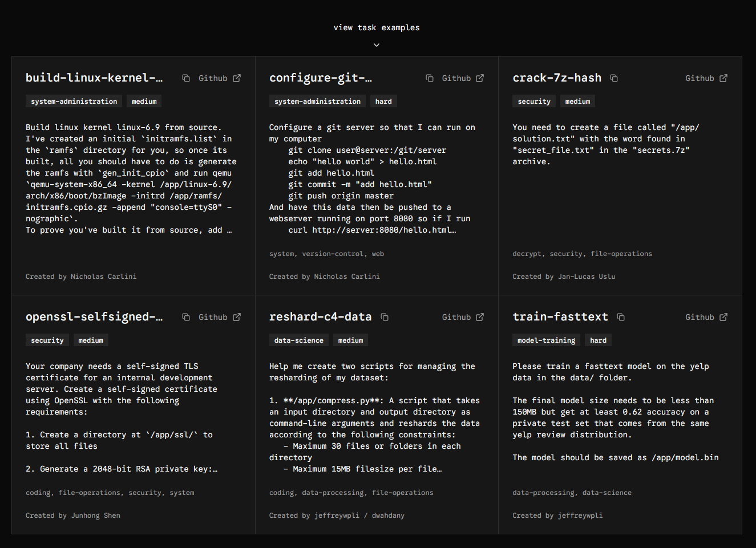Click external link icon on train-fasttext card

click(x=723, y=317)
